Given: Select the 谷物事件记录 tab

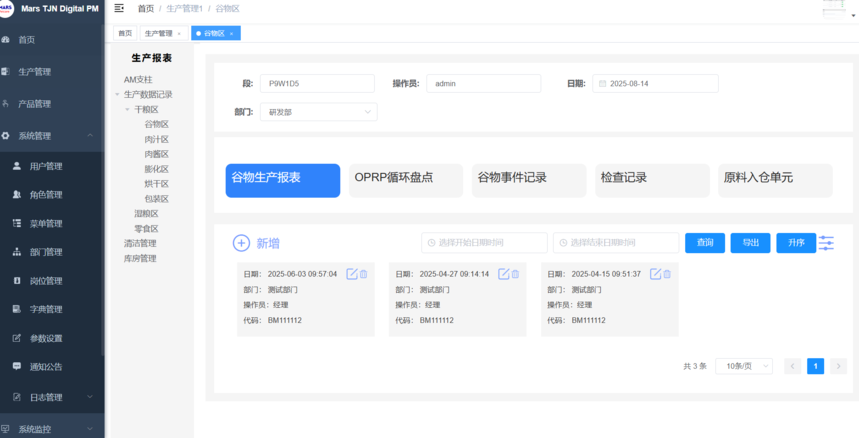Looking at the screenshot, I should click(x=529, y=180).
